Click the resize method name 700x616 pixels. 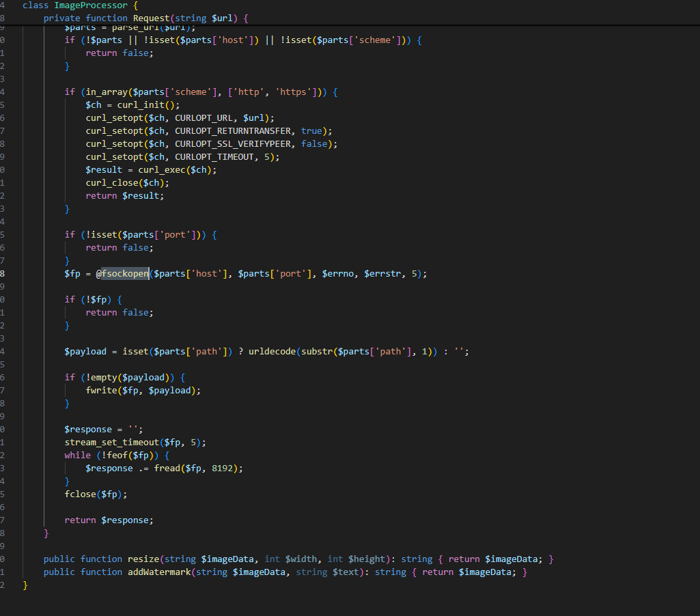coord(143,559)
